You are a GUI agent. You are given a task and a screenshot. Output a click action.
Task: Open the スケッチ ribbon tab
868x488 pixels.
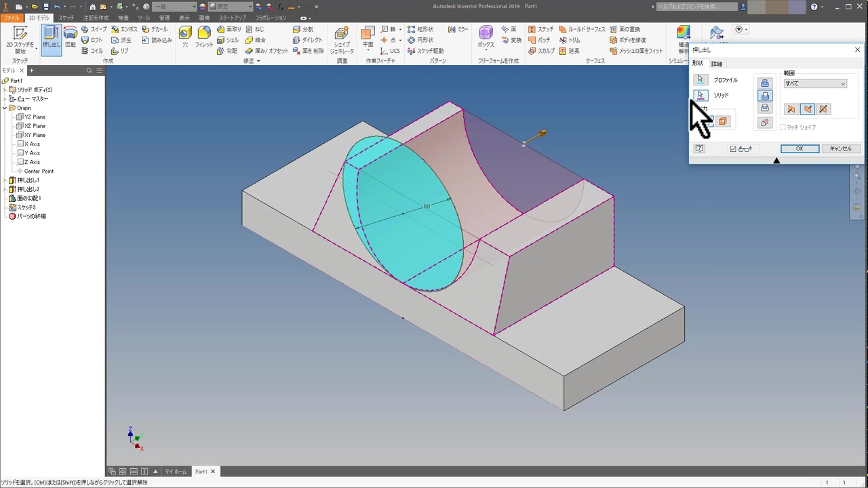[x=66, y=18]
